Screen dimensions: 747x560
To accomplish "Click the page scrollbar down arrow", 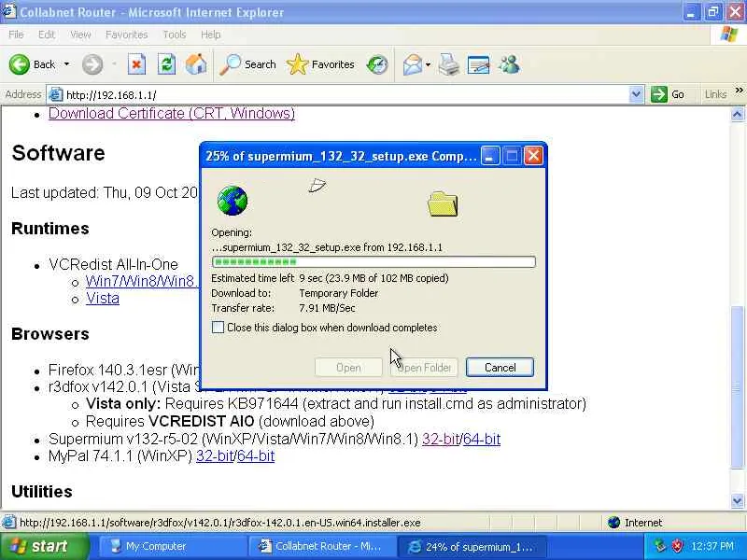I will [x=737, y=500].
